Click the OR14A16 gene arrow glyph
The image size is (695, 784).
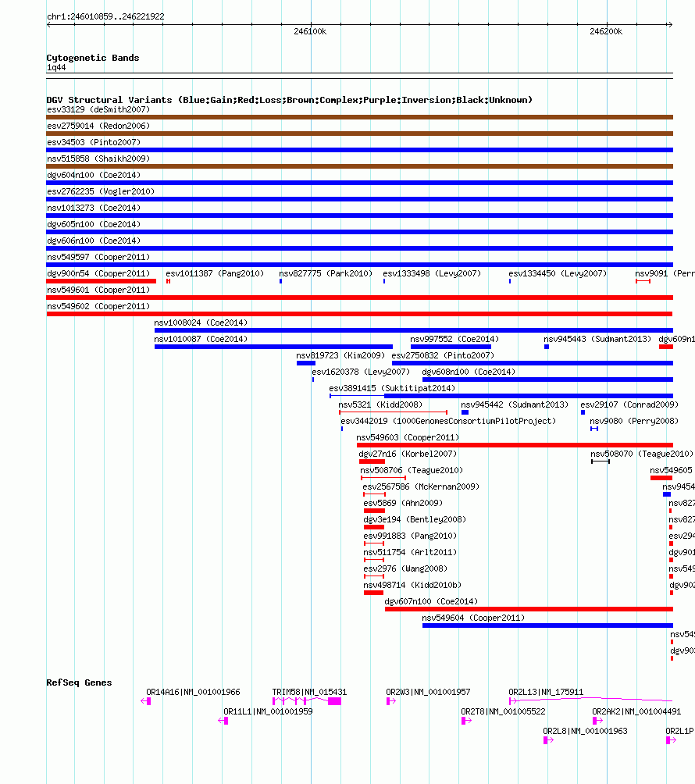146,701
